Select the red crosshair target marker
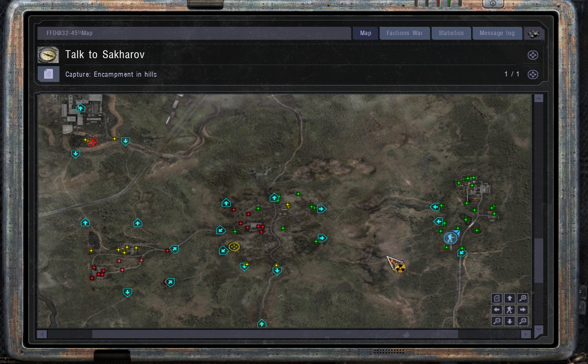Viewport: 588px width, 364px height. 92,142
